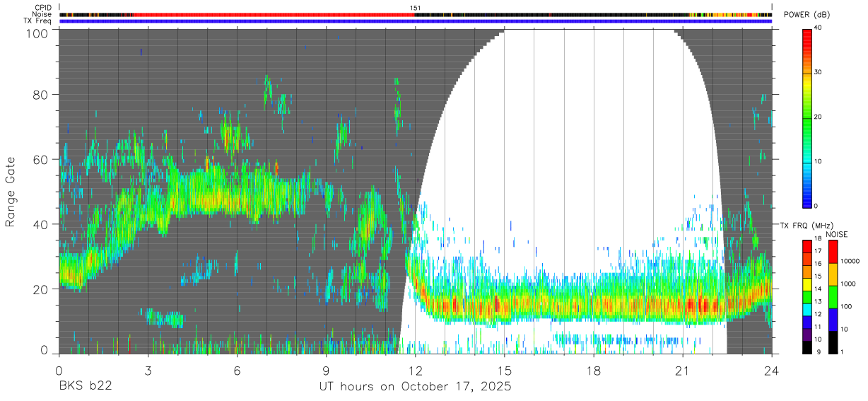Screen dimensions: 868x401
Task: Click the 1000 label on NOISE scale
Action: 848,284
